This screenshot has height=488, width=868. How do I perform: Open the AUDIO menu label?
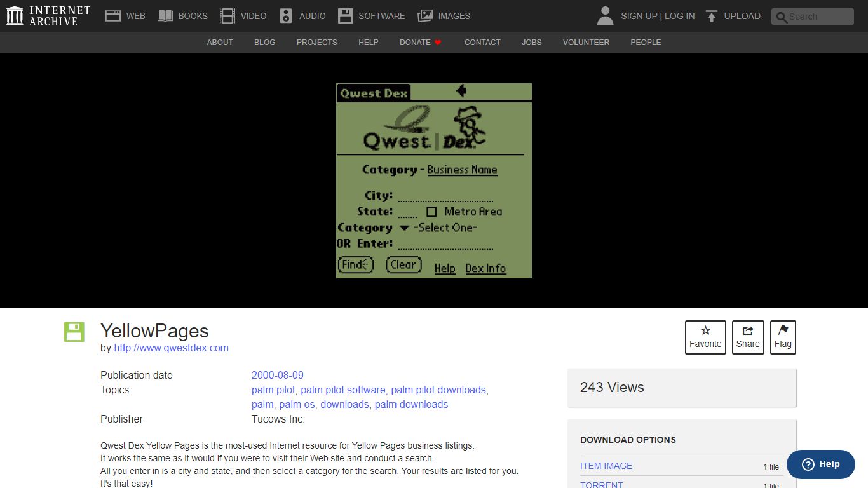tap(313, 16)
